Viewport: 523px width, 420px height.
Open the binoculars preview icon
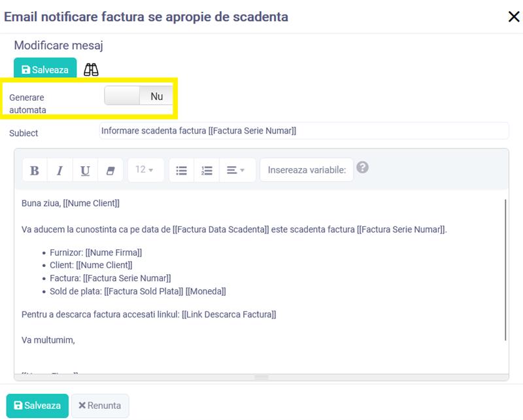91,69
